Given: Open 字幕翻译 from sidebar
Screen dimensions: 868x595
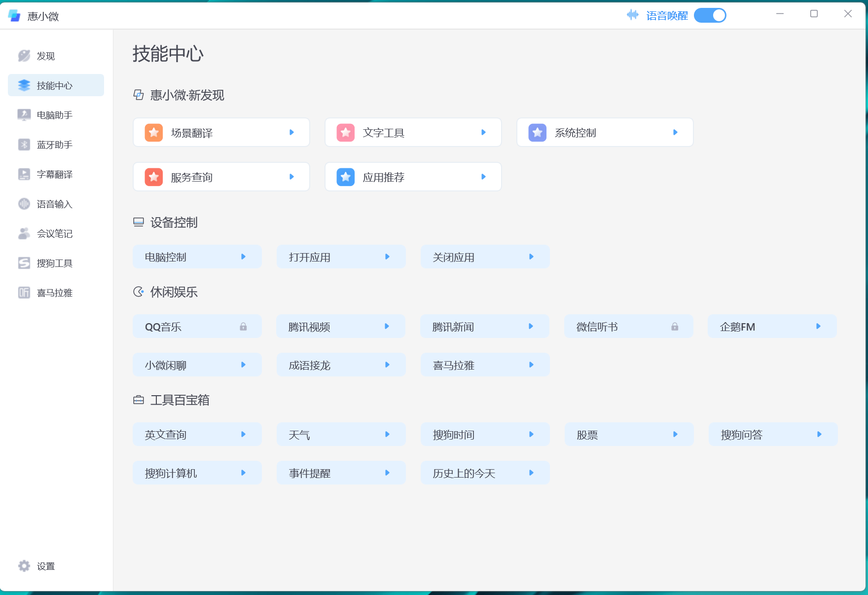Looking at the screenshot, I should 56,174.
